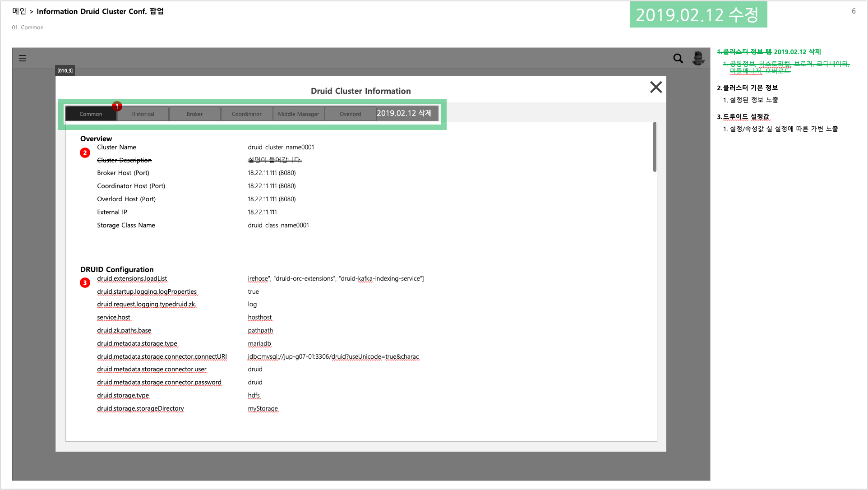Viewport: 868px width, 490px height.
Task: Click druid.extensions.loadList property
Action: click(x=132, y=278)
